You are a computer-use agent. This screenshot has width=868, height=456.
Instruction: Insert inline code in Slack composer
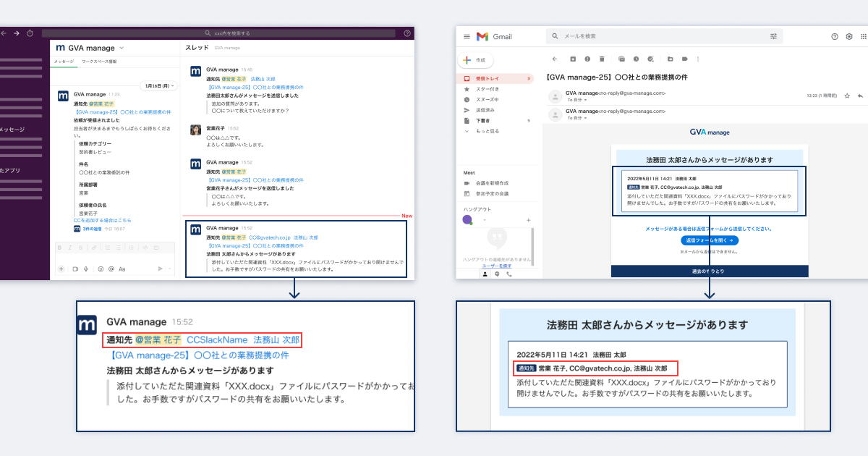tap(145, 248)
